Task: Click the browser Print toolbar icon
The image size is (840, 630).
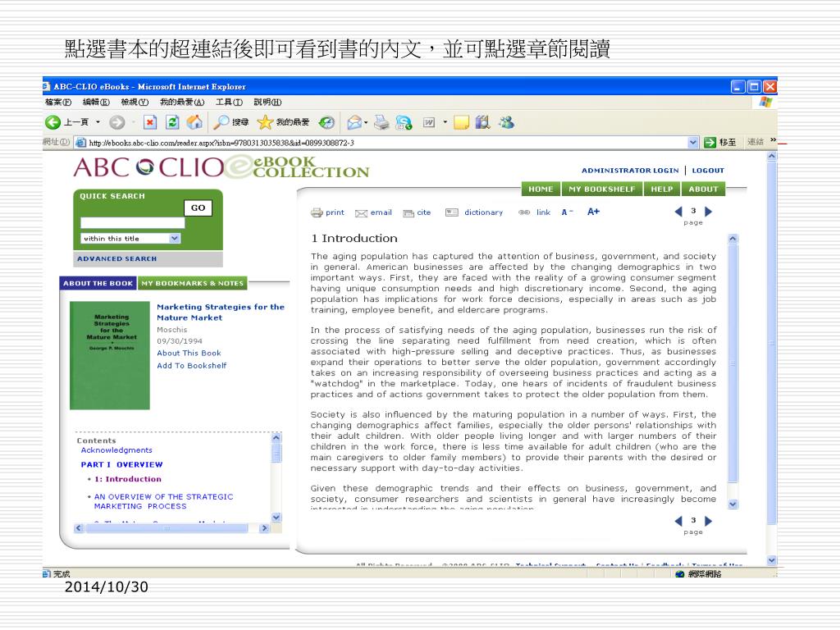Action: pyautogui.click(x=381, y=123)
